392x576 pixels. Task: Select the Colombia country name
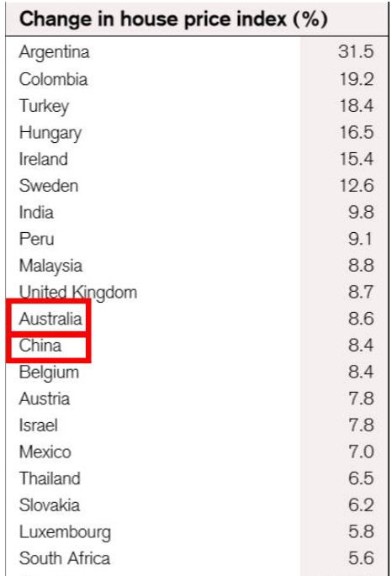coord(53,79)
